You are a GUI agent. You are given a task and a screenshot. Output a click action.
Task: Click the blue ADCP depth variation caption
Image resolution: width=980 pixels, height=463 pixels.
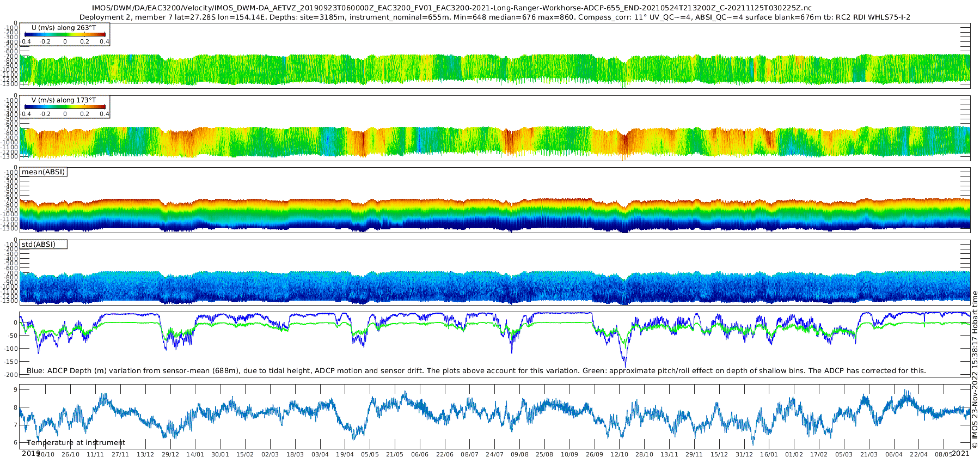point(476,371)
